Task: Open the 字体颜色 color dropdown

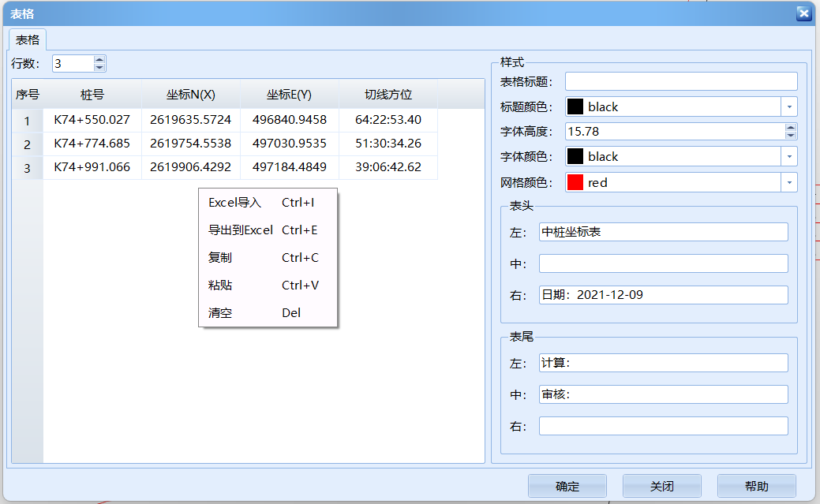Action: coord(790,156)
